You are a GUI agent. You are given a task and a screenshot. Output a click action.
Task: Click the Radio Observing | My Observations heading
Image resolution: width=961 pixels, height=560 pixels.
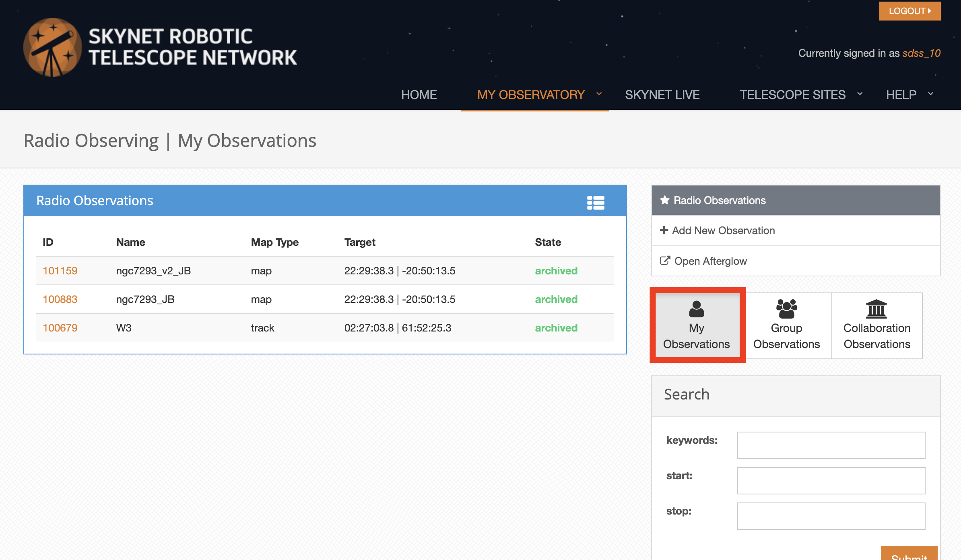coord(170,141)
